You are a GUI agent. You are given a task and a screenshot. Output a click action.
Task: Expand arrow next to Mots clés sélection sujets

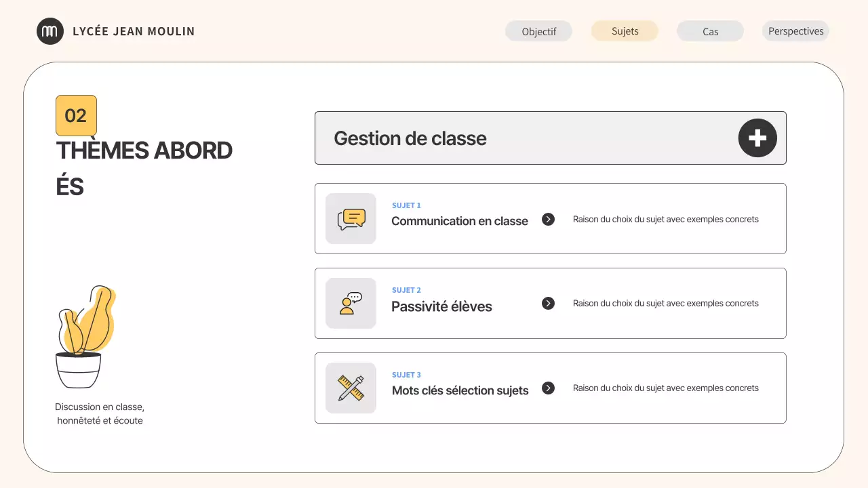pyautogui.click(x=548, y=388)
